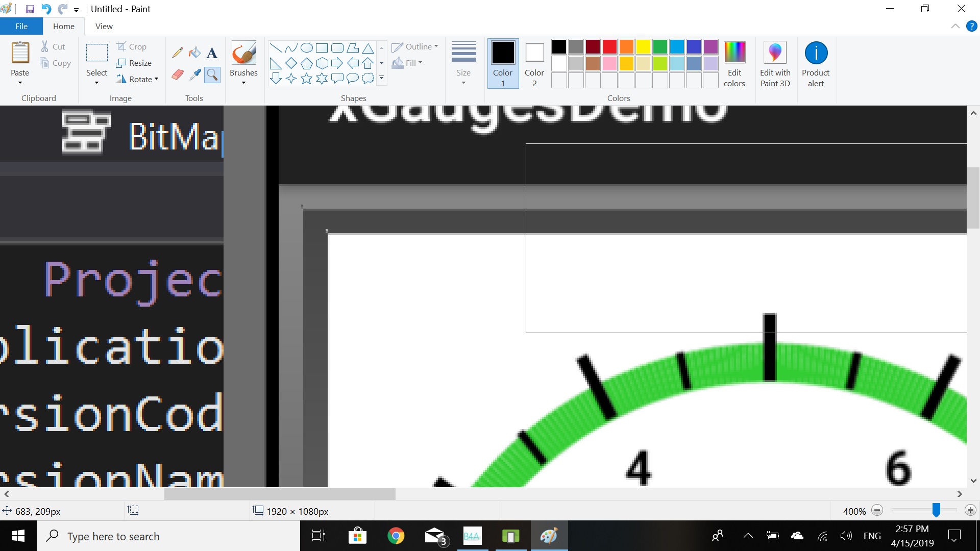This screenshot has height=551, width=980.
Task: Choose the Oval shape
Action: point(306,48)
